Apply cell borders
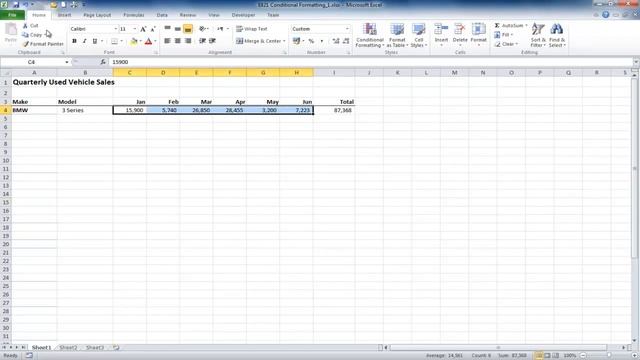Image resolution: width=640 pixels, height=360 pixels. (x=114, y=41)
